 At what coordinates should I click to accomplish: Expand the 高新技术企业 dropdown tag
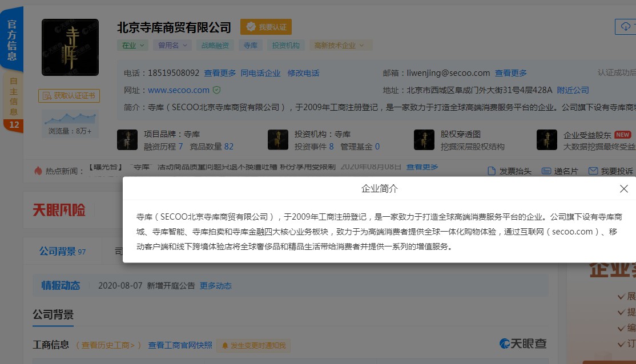(340, 46)
